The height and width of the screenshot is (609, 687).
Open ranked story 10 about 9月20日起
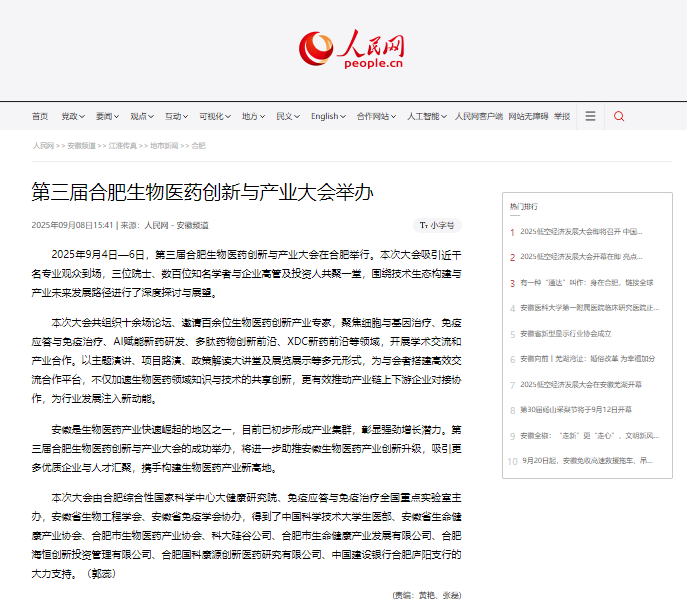tap(587, 460)
